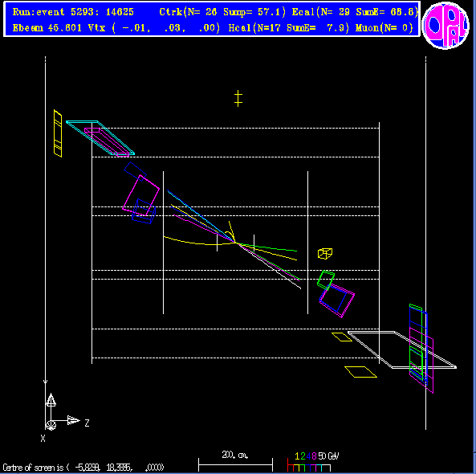Select the large white parallelogram outline
Viewport: 476px width, 474px height.
(x=402, y=349)
